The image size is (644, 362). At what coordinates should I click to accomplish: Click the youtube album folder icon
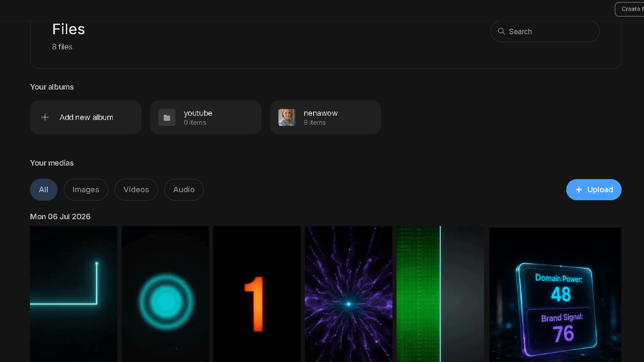[167, 117]
